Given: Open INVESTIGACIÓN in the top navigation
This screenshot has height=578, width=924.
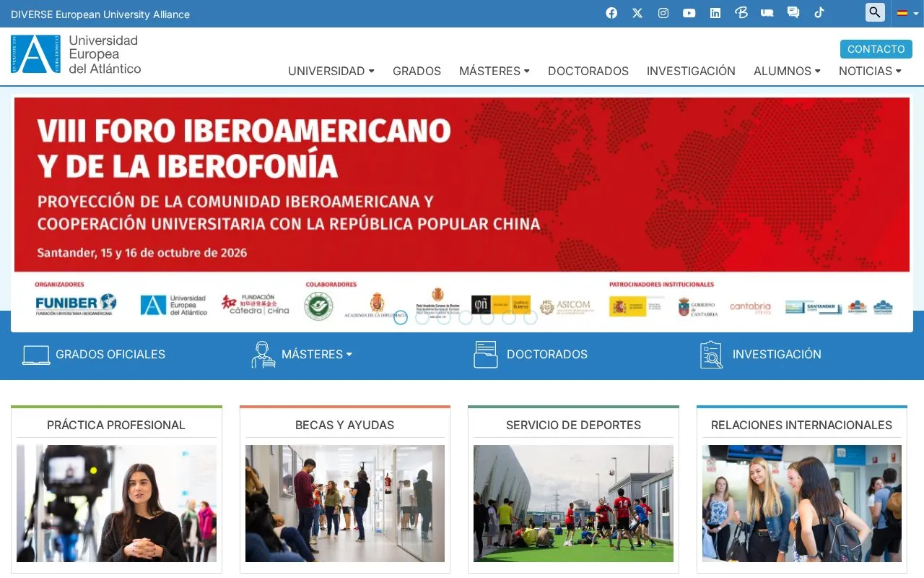Looking at the screenshot, I should (x=691, y=71).
